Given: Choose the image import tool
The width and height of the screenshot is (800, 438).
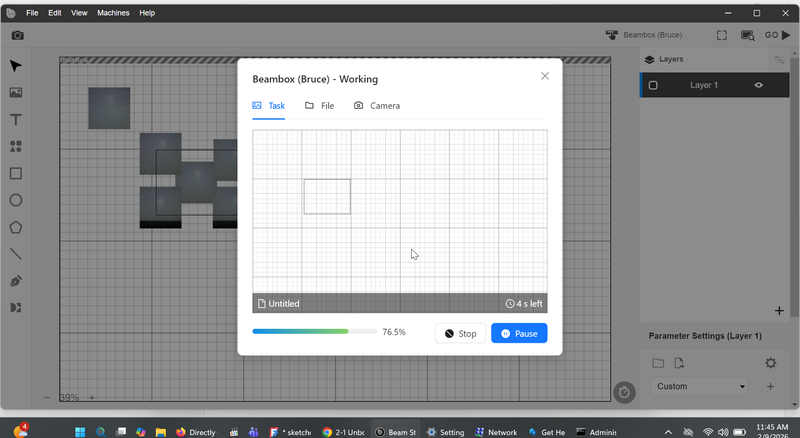Looking at the screenshot, I should 16,92.
